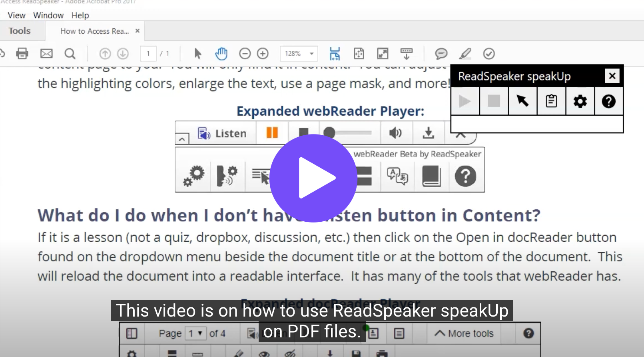The image size is (644, 357).
Task: Open the Window menu
Action: pyautogui.click(x=48, y=15)
